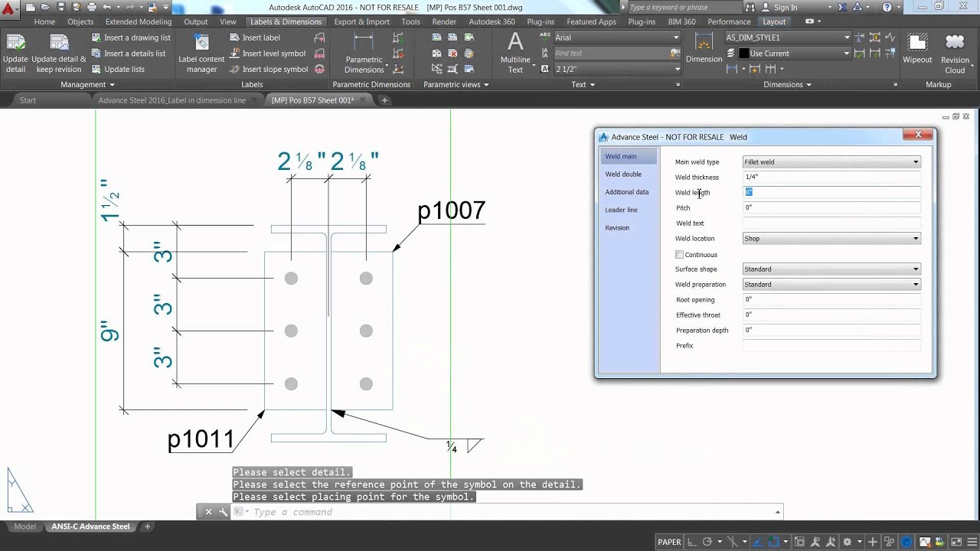Open the Main weld type dropdown

point(916,161)
